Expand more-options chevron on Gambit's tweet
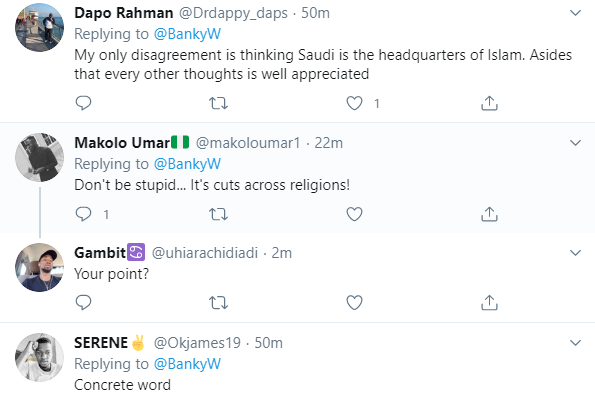 coord(576,253)
